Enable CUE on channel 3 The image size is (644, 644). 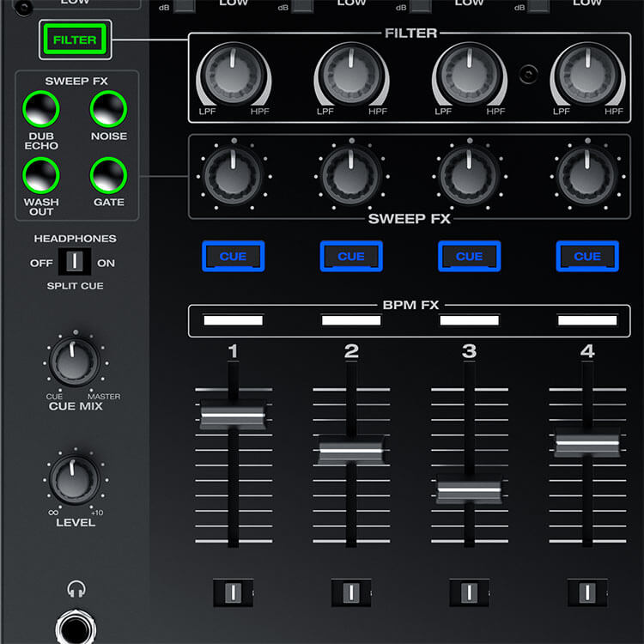(469, 256)
